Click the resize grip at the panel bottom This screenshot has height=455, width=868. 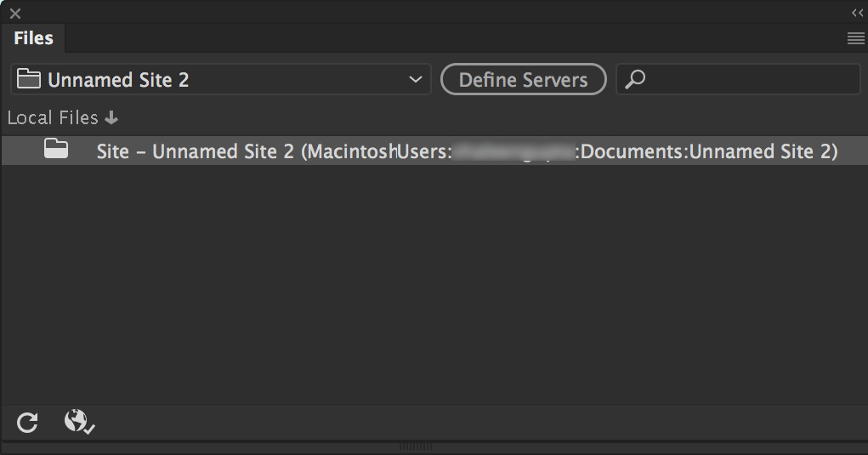pyautogui.click(x=416, y=446)
